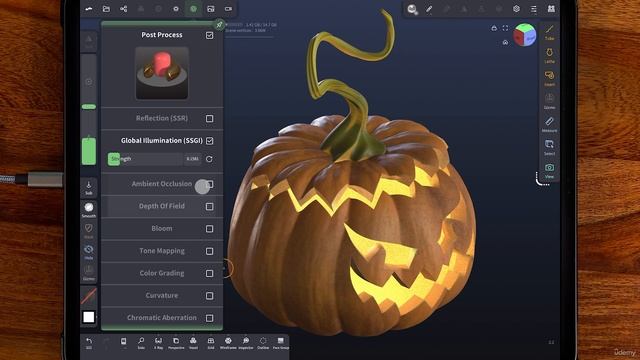Select the Insert tool
Screen dimensions: 640x360
pos(549,78)
